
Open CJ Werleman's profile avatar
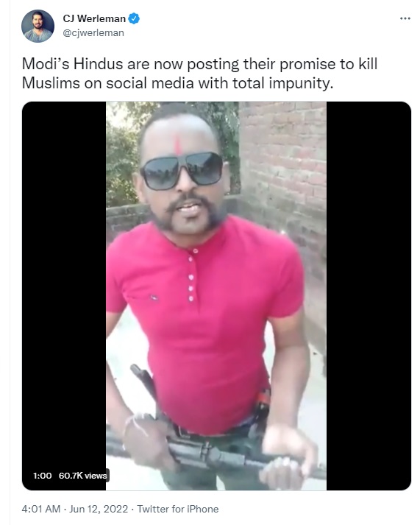coord(38,26)
